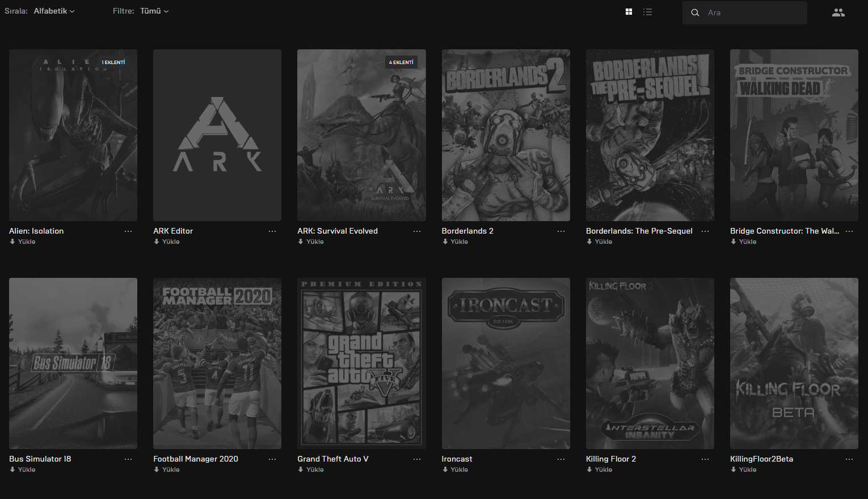868x499 pixels.
Task: Click the search magnifier icon
Action: (x=695, y=12)
